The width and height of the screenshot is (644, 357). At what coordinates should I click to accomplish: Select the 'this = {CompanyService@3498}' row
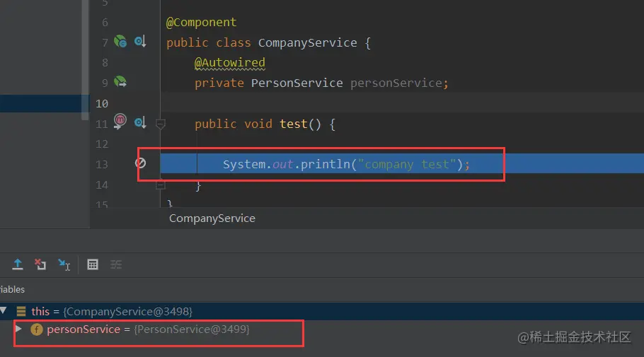coord(322,312)
